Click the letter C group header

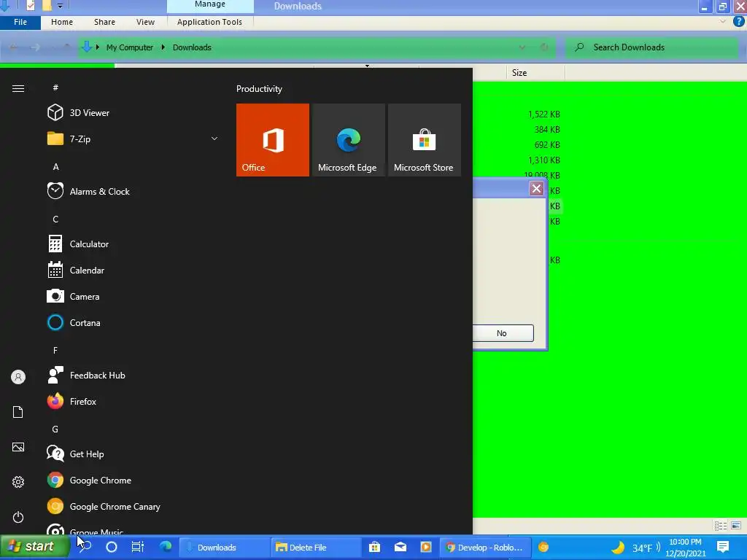pos(55,219)
